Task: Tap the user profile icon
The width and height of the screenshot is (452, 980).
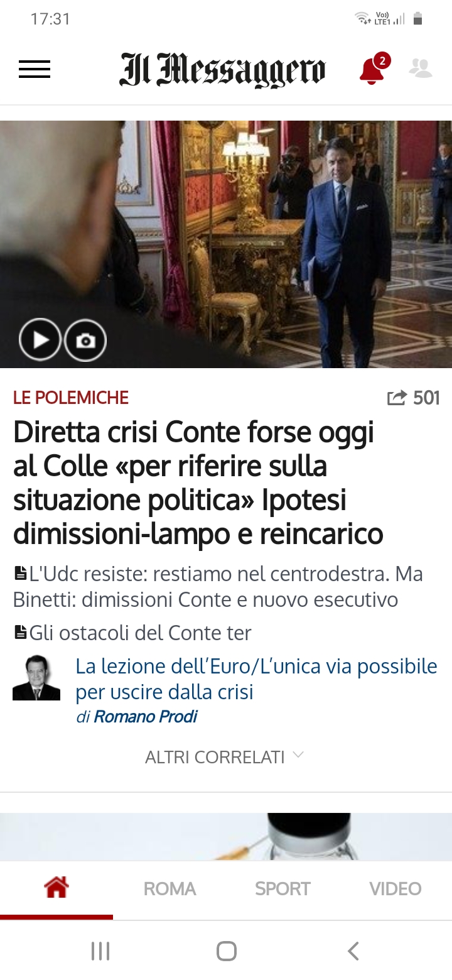Action: point(421,68)
